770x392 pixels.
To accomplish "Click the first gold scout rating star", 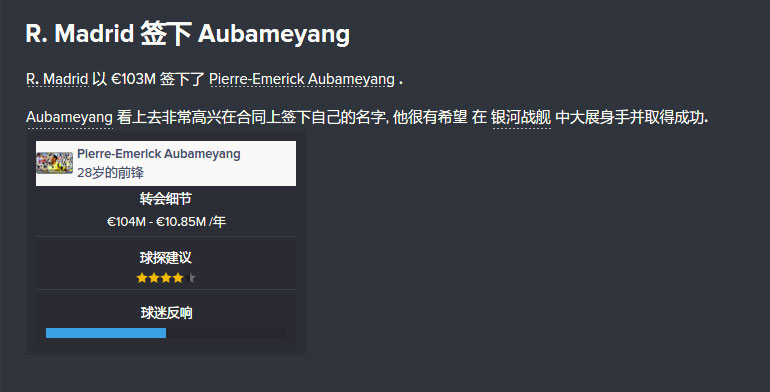I will 142,278.
